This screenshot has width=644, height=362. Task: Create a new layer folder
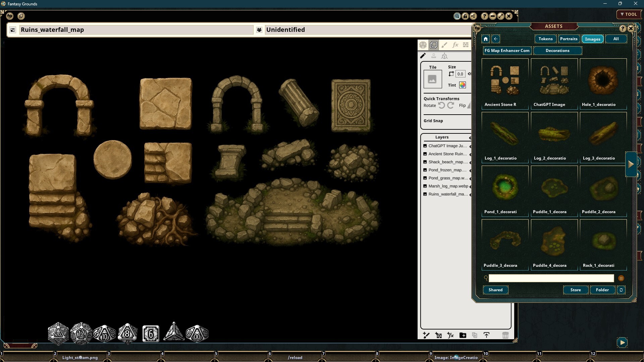[x=463, y=335]
